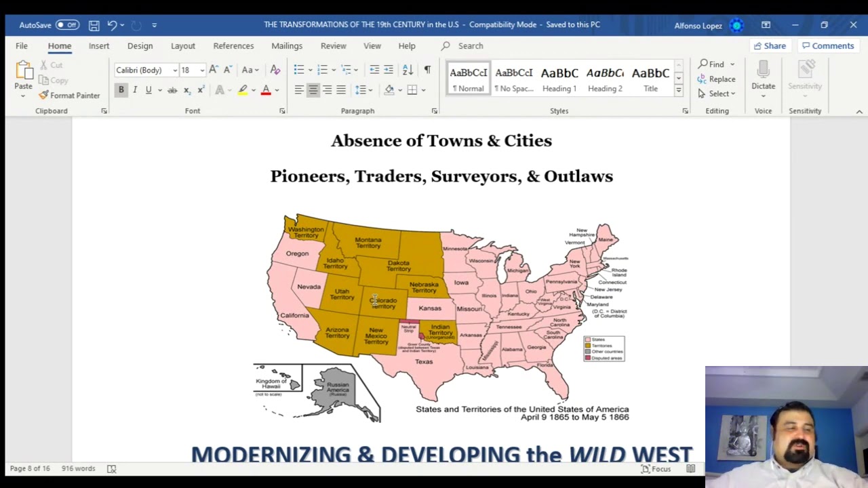Click the Borders grid icon
Viewport: 868px width, 488px height.
412,90
